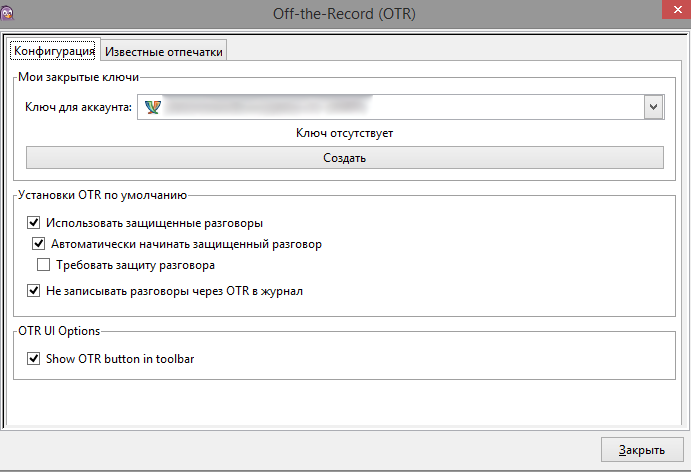This screenshot has width=691, height=472.
Task: Check the 'Требовать защиту разговора' box
Action: tap(43, 265)
